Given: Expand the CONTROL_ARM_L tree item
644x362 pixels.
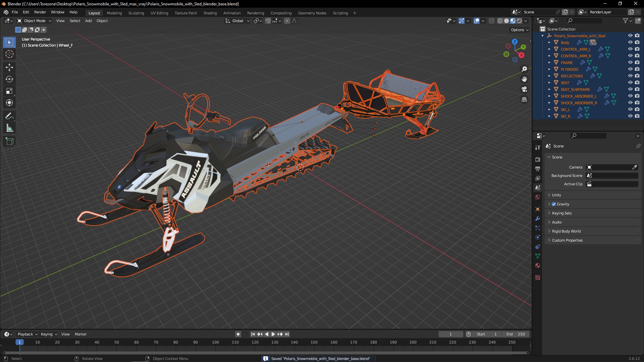Looking at the screenshot, I should [549, 49].
